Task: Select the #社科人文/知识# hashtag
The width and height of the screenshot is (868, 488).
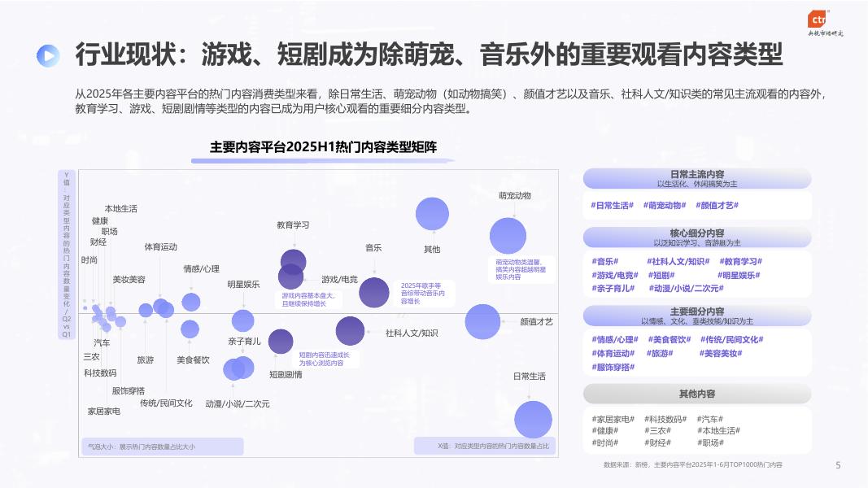Action: coord(678,261)
